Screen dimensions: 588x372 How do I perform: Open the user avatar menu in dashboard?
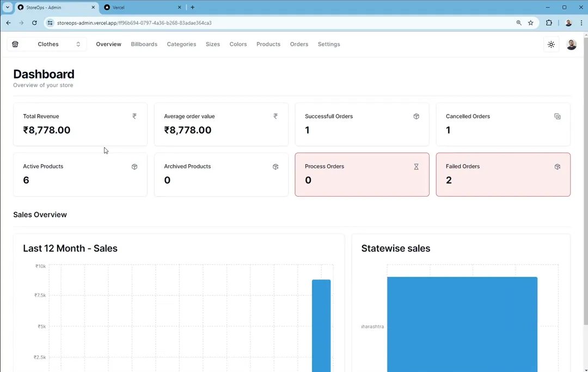point(571,44)
